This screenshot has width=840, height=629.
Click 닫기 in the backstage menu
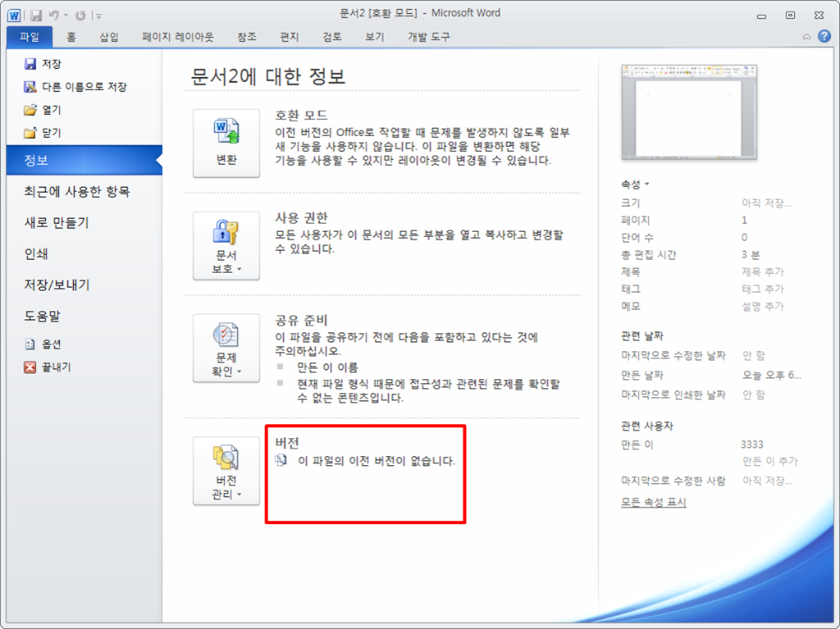tap(43, 133)
